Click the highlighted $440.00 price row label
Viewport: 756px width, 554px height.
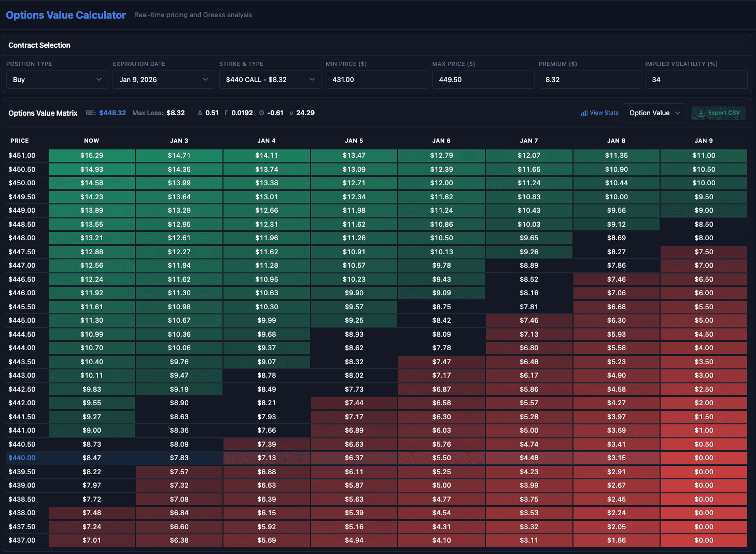[x=22, y=458]
